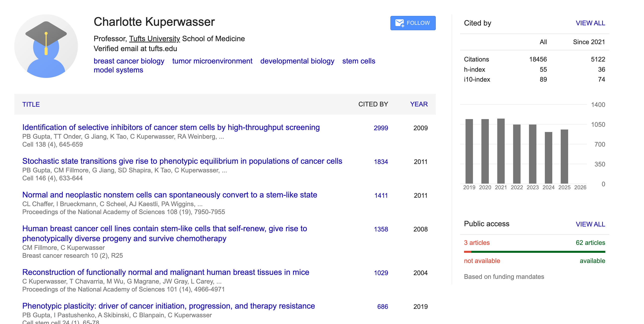Open the Tufts University affiliation link
The image size is (644, 324).
point(154,39)
